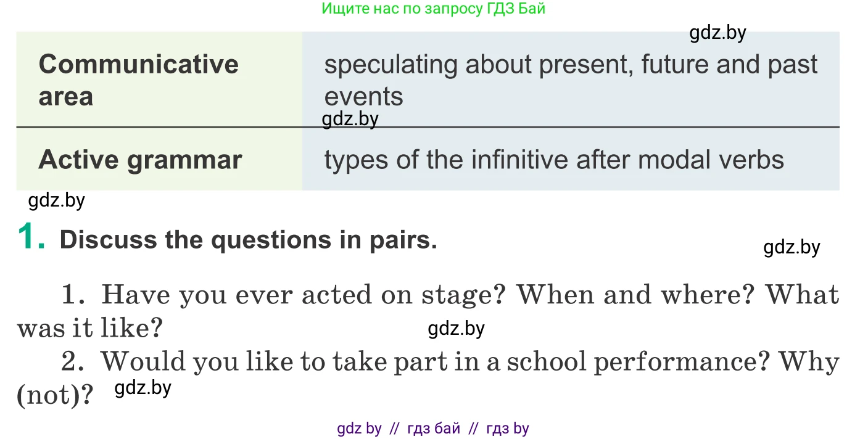Click the word 'events' in the table
The width and height of the screenshot is (868, 439).
pyautogui.click(x=364, y=96)
